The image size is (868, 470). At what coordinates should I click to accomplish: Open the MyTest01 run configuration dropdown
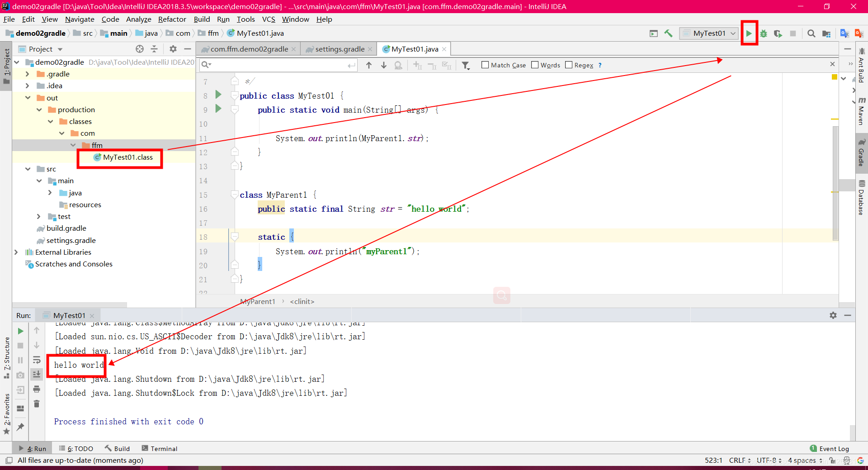point(709,33)
